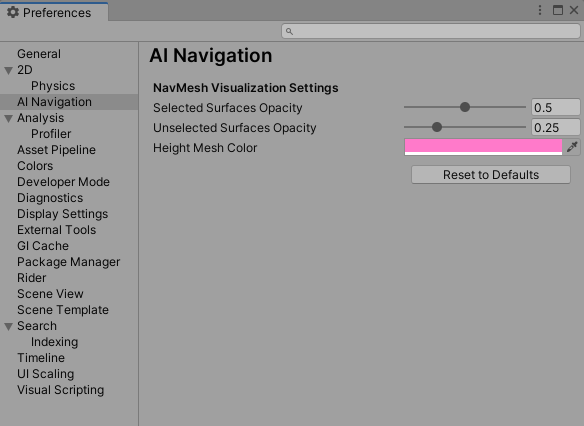Open the Height Mesh Color swatch
The image size is (584, 426).
pos(483,147)
